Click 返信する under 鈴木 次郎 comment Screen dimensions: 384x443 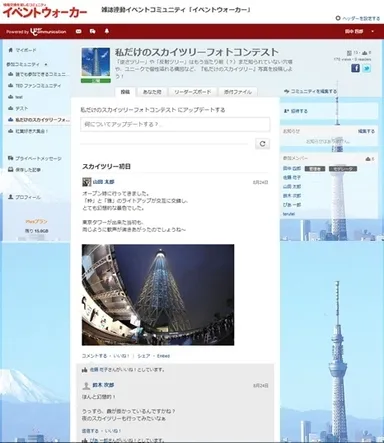coord(90,431)
